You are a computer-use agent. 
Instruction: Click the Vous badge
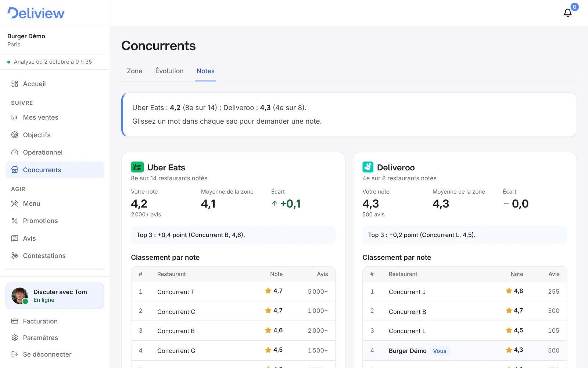click(440, 351)
